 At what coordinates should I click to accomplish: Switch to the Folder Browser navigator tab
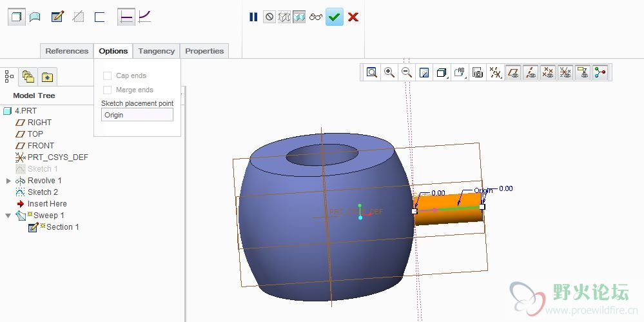tap(28, 77)
